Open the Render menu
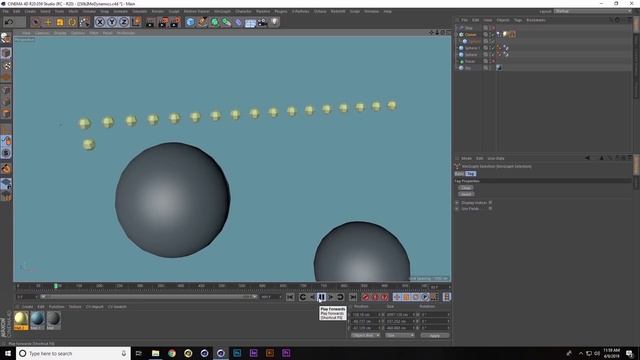This screenshot has width=640, height=360. pyautogui.click(x=158, y=11)
